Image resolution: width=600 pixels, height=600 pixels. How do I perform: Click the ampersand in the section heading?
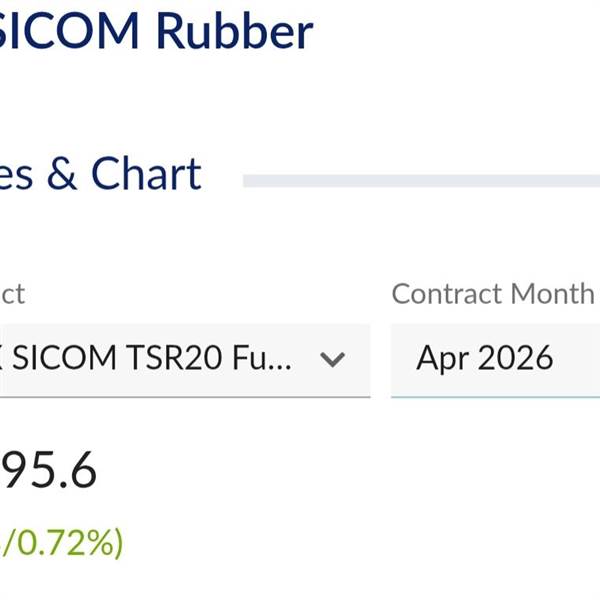click(x=61, y=175)
